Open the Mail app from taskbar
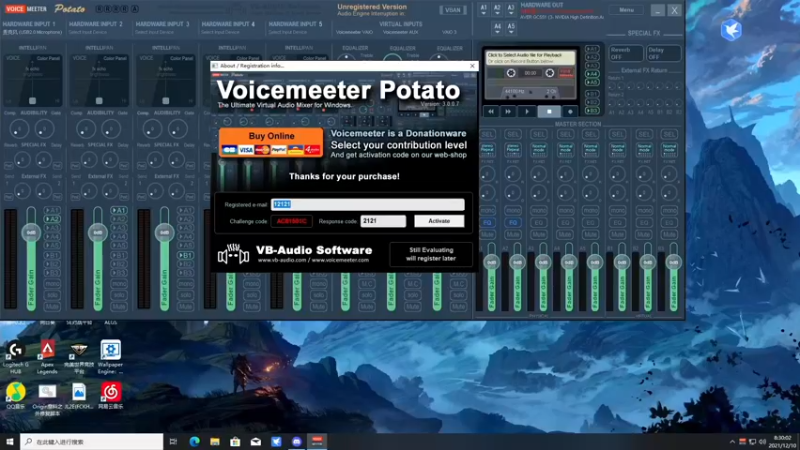Screen dimensions: 800x450 [256, 441]
